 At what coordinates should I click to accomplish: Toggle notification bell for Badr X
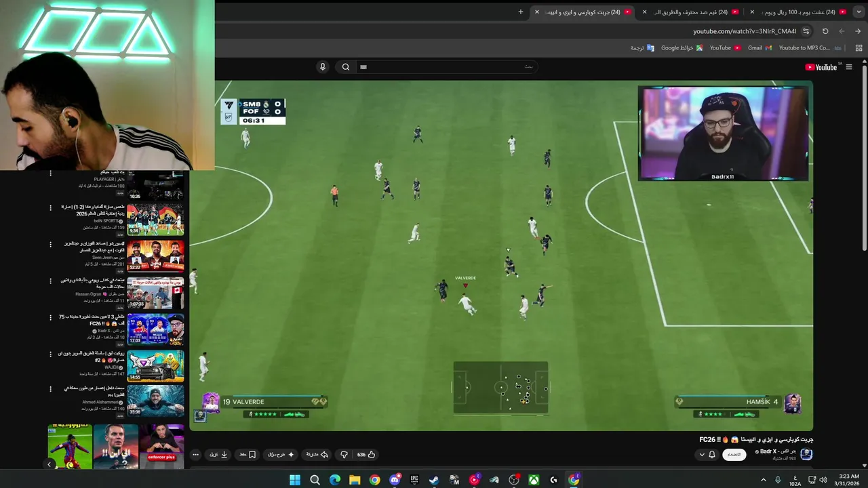[x=712, y=455]
